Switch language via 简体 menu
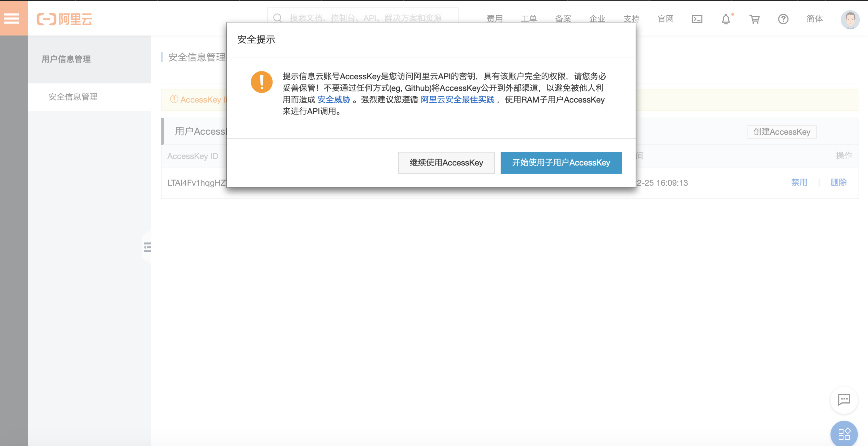Viewport: 868px width, 446px height. pos(814,19)
